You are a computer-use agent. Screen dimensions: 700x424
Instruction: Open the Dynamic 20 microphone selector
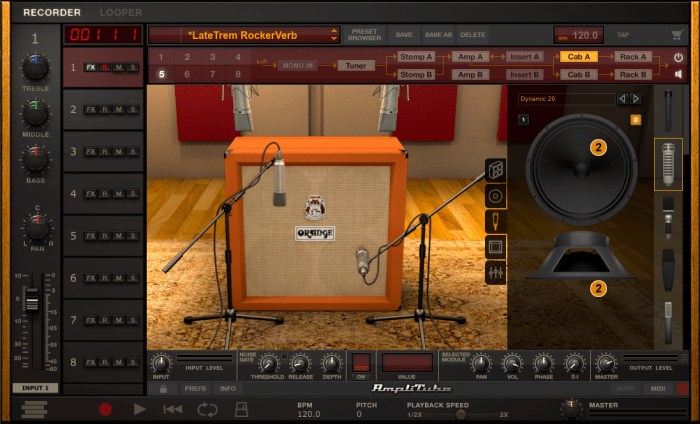[x=566, y=99]
